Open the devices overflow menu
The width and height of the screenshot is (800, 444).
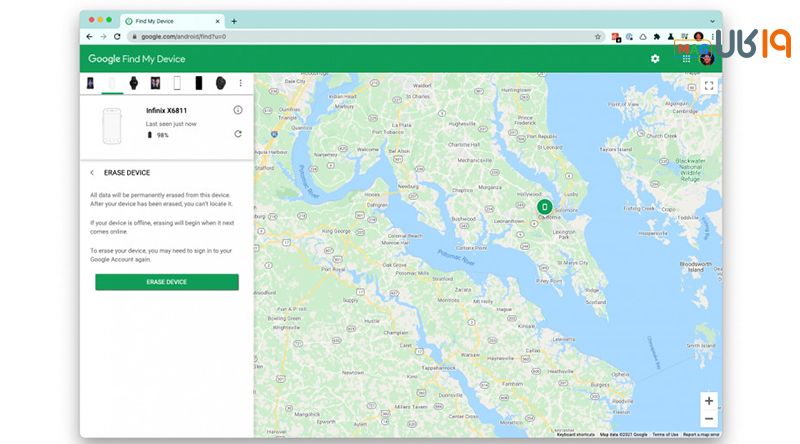(240, 83)
